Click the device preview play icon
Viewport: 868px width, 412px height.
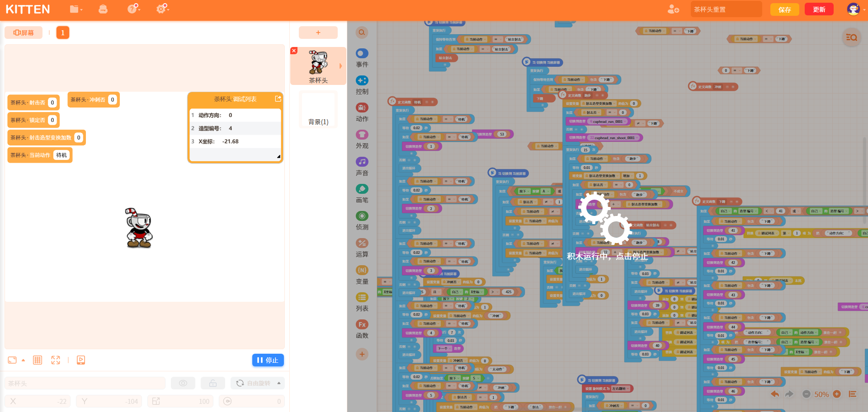tap(81, 360)
